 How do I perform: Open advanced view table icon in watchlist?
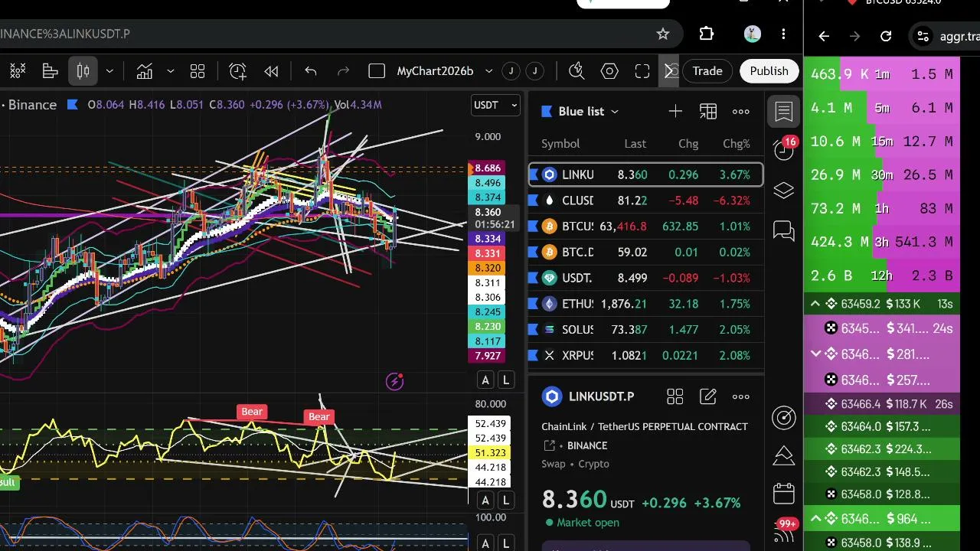click(x=708, y=112)
